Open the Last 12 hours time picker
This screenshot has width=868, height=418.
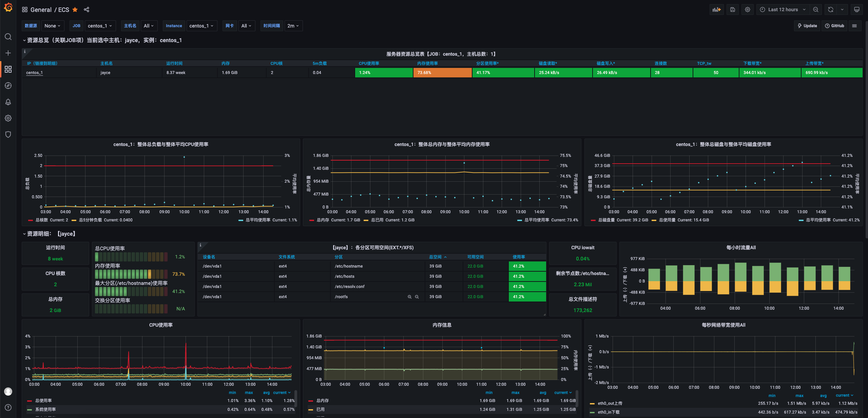(782, 9)
